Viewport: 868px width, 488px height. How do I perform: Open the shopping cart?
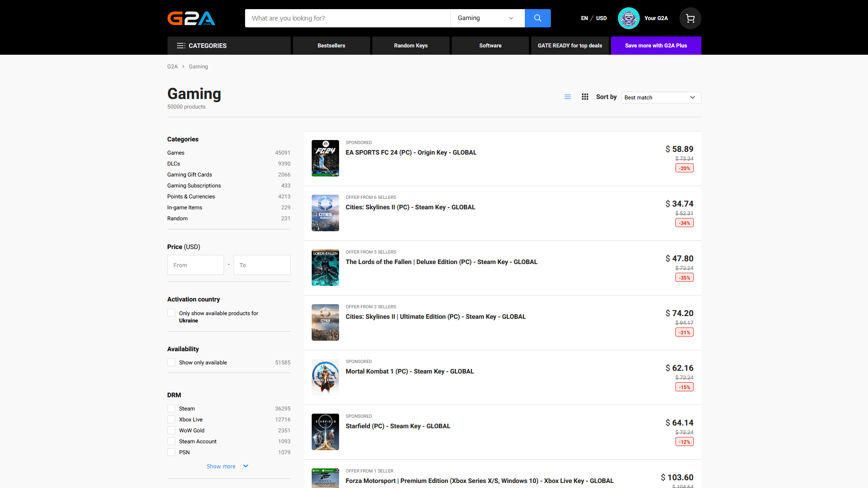690,18
